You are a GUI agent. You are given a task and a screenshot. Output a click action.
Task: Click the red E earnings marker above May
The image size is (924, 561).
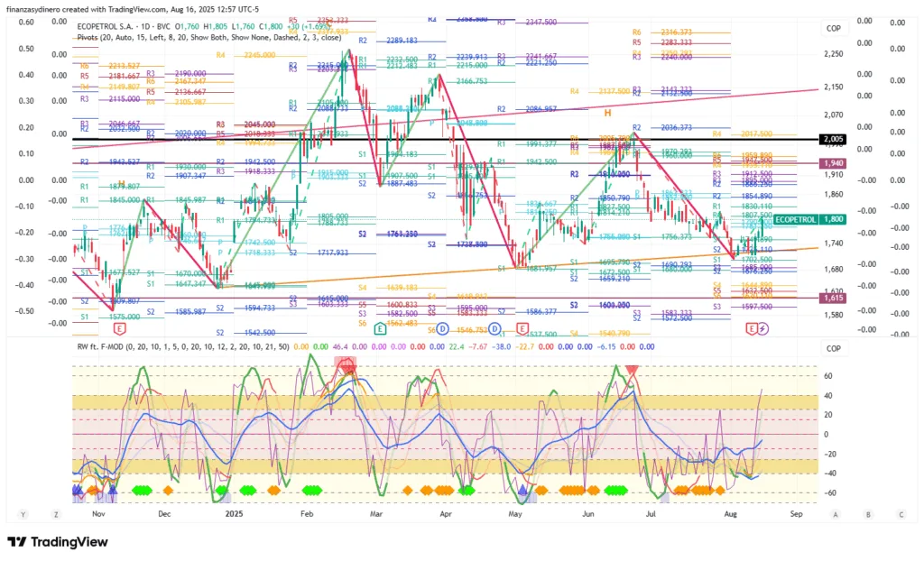tap(522, 328)
